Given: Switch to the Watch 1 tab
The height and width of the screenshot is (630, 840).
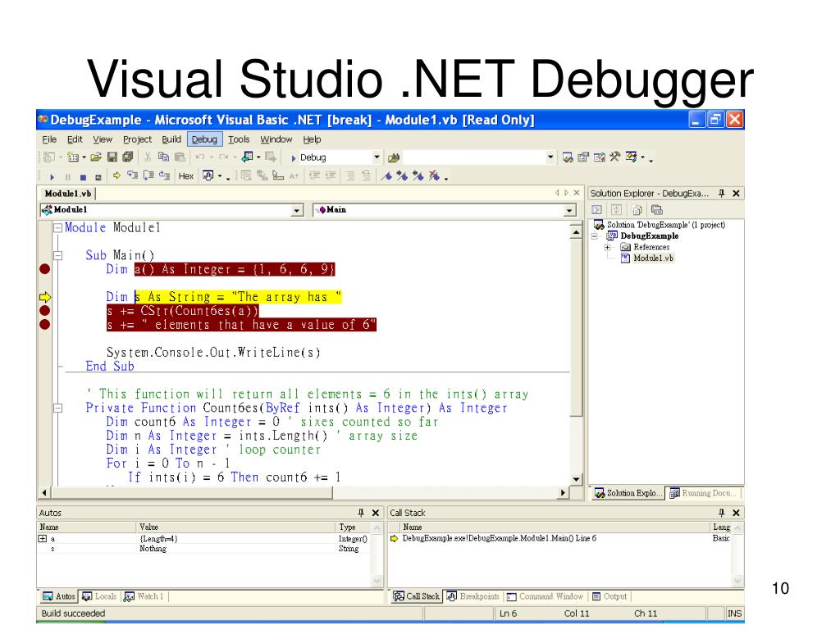Looking at the screenshot, I should pos(144,596).
